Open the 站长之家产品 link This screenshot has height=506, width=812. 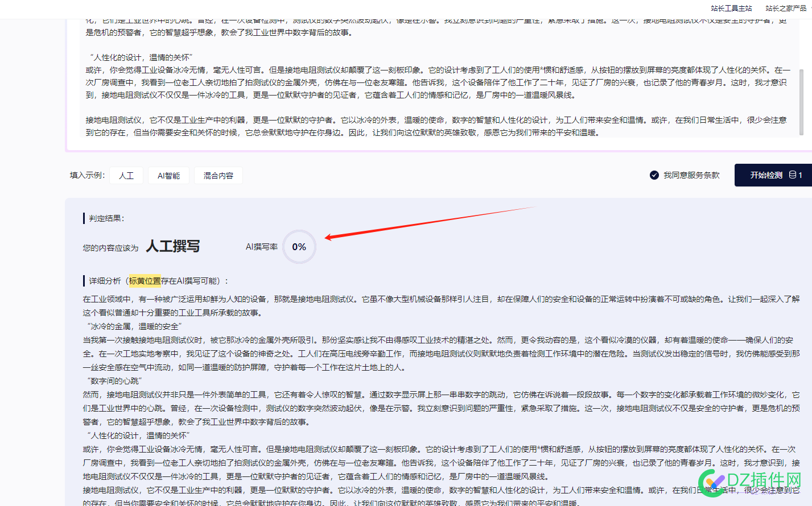786,8
